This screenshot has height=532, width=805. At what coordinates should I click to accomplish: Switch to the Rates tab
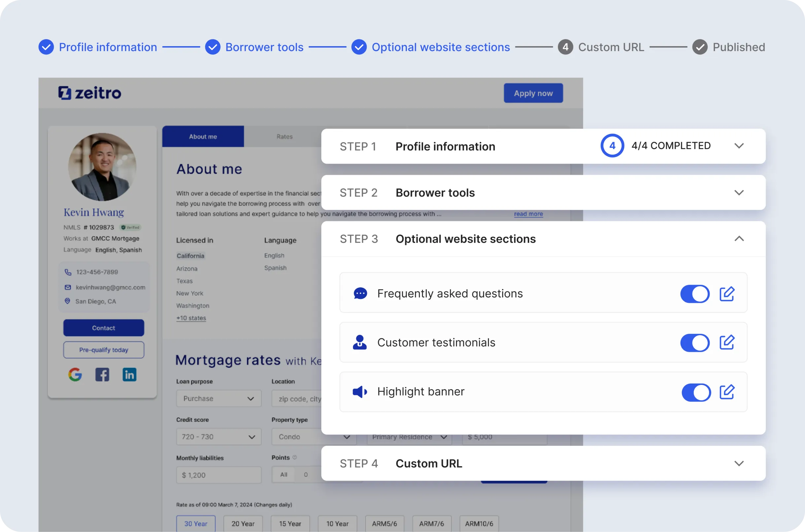284,137
